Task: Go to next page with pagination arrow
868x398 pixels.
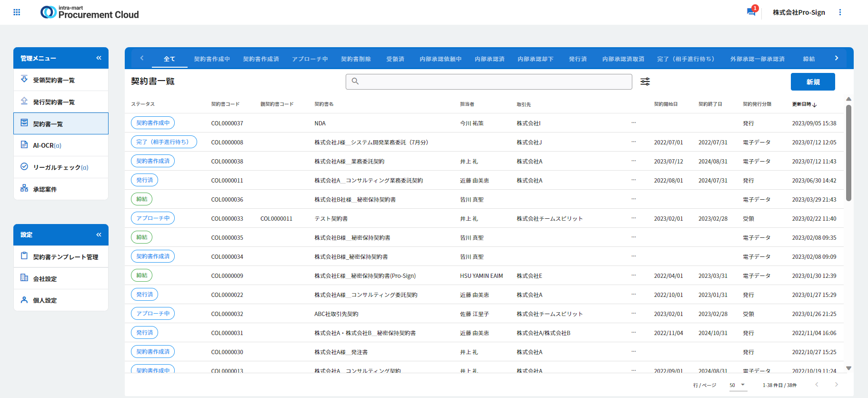Action: pyautogui.click(x=836, y=385)
